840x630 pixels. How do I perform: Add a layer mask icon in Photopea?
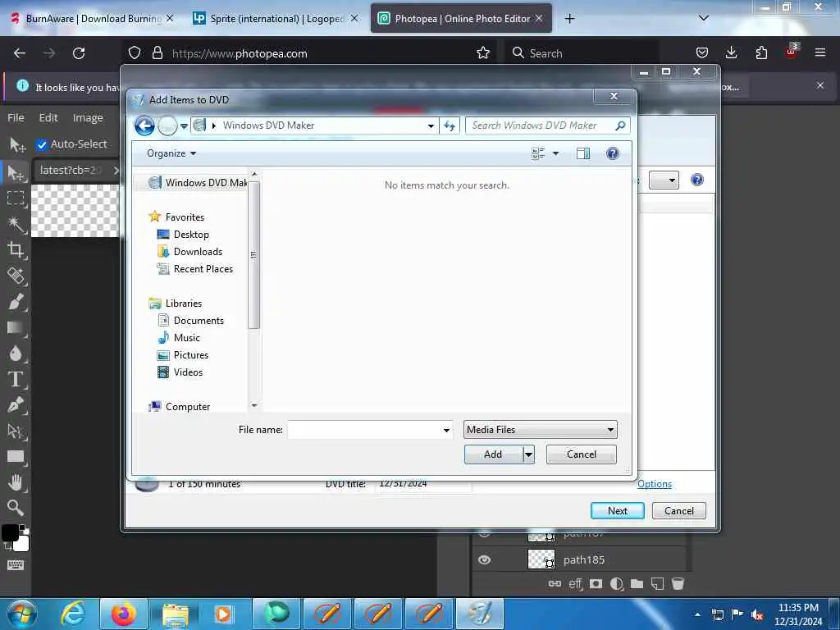[596, 584]
